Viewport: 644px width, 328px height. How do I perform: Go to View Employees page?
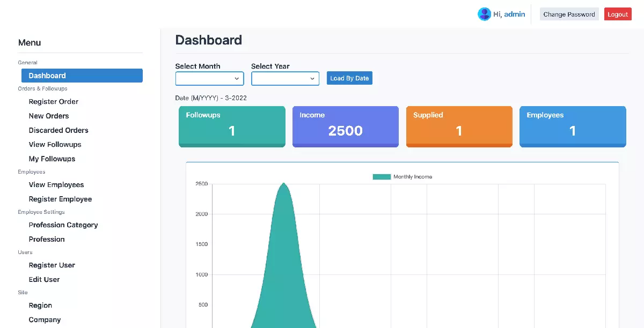pos(56,185)
